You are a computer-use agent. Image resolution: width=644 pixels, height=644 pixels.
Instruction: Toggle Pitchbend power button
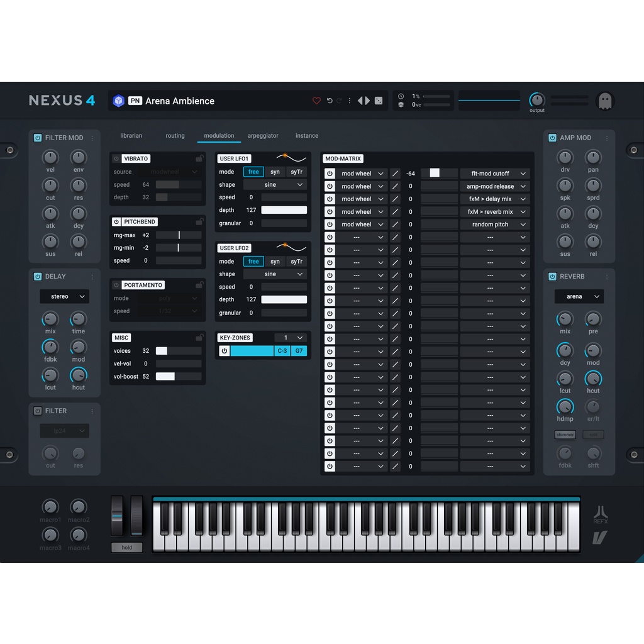point(116,222)
